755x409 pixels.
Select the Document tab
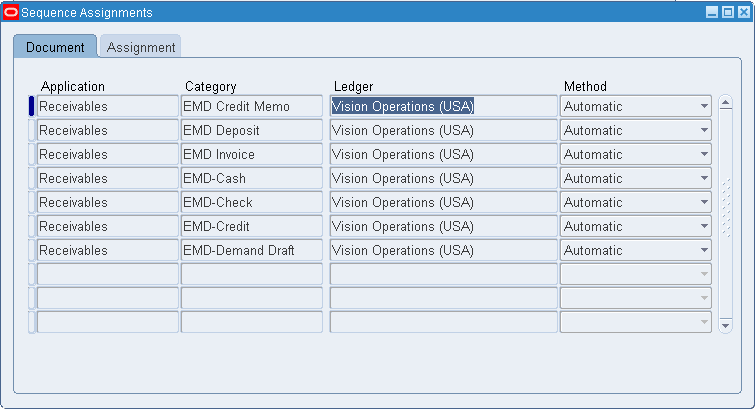(x=55, y=47)
